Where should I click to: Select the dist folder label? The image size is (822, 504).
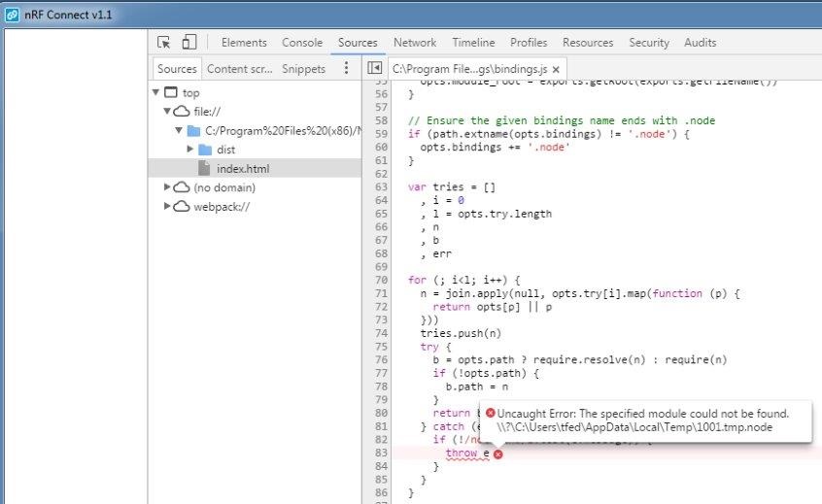226,150
